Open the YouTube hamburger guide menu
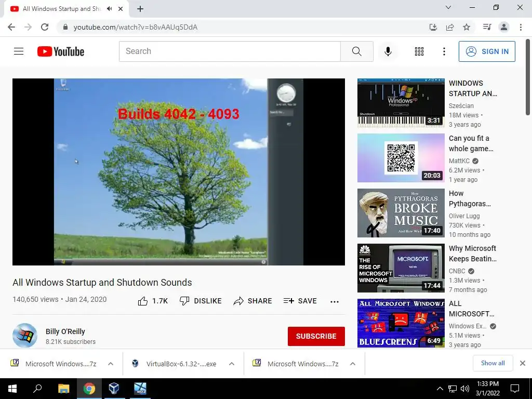This screenshot has height=399, width=532. click(x=19, y=51)
